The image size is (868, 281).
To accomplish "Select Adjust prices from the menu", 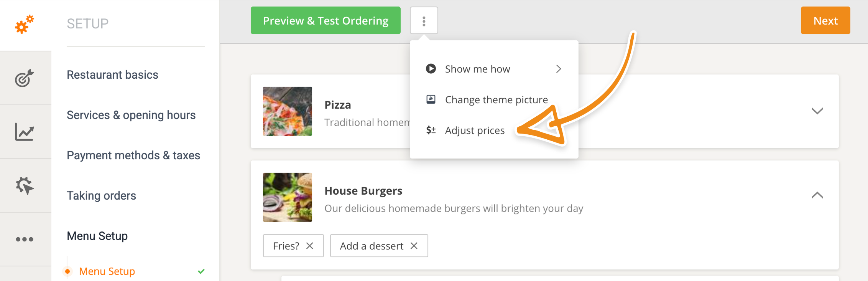I will point(475,130).
